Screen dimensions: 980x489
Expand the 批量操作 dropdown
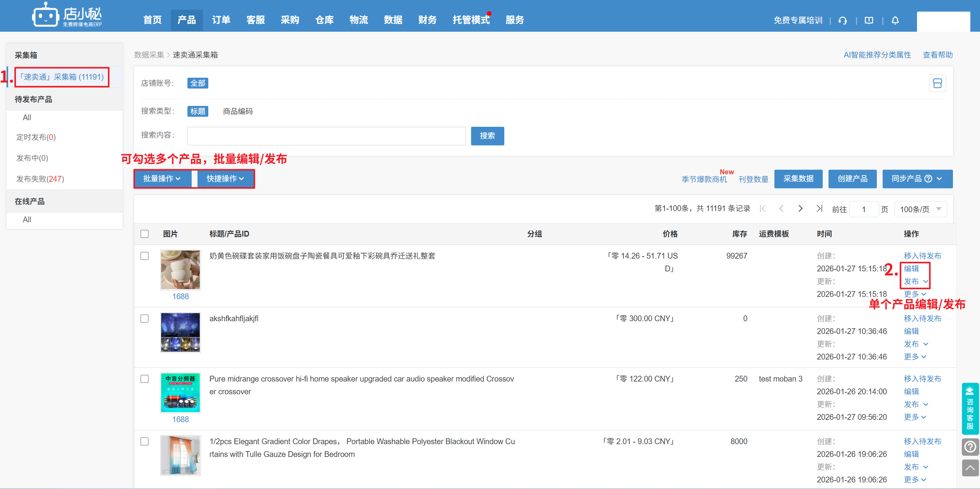pyautogui.click(x=162, y=179)
